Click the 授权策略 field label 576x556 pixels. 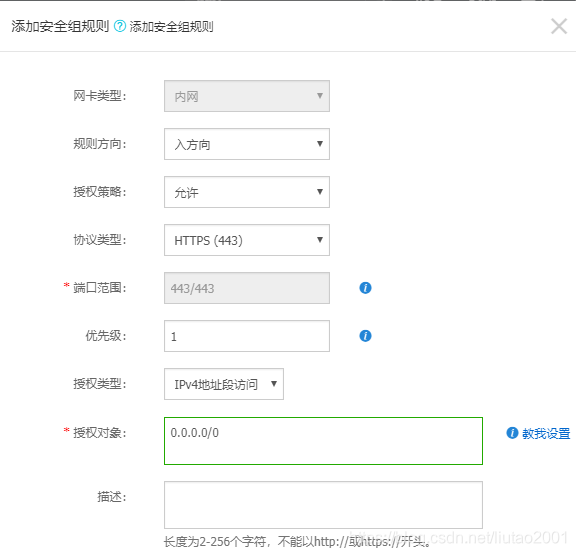[100, 192]
